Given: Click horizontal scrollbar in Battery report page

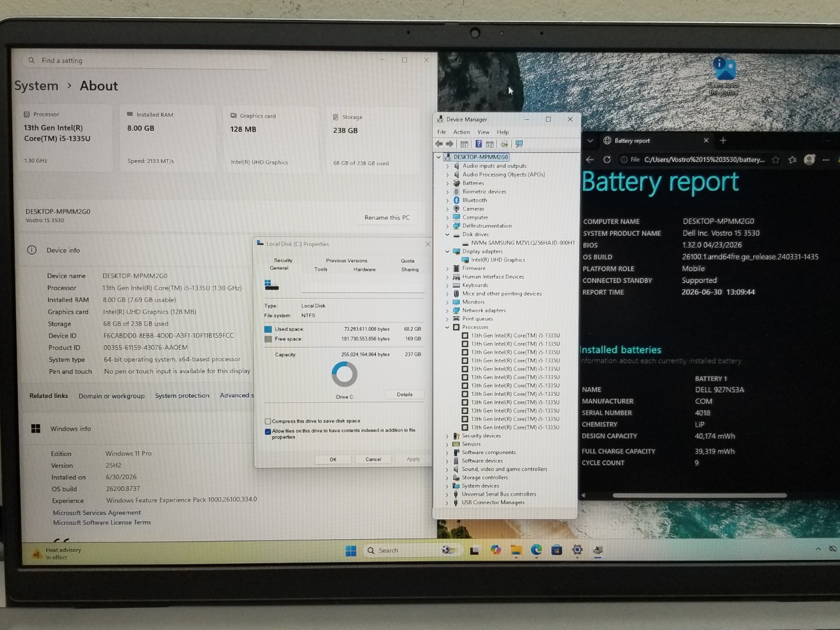Looking at the screenshot, I should (699, 495).
